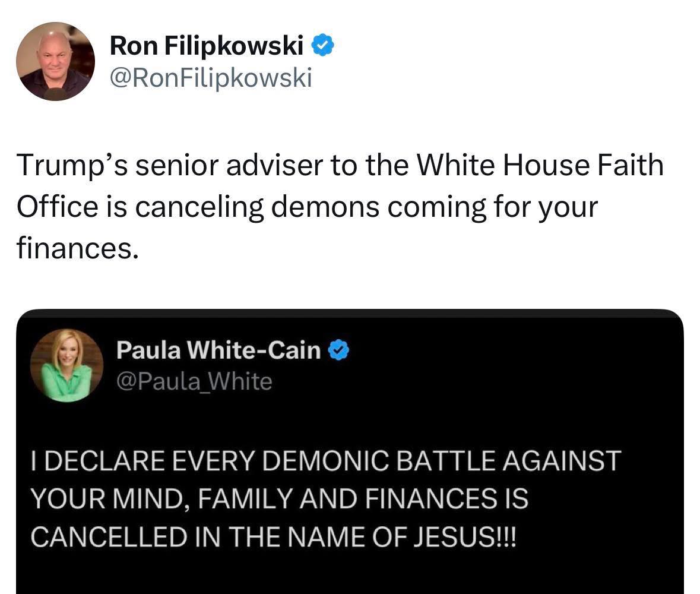
Task: Open the @RonFilipkowski handle link
Action: tap(211, 77)
